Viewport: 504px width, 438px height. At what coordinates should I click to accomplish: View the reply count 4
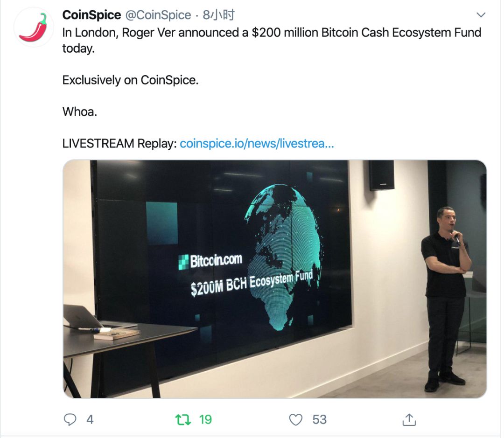click(x=90, y=419)
